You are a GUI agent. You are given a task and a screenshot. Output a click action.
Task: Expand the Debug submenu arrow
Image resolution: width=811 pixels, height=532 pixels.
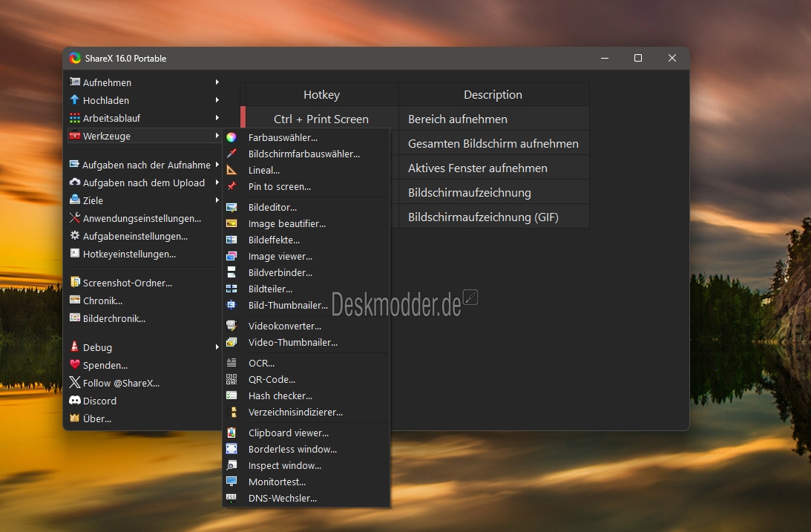pyautogui.click(x=217, y=347)
